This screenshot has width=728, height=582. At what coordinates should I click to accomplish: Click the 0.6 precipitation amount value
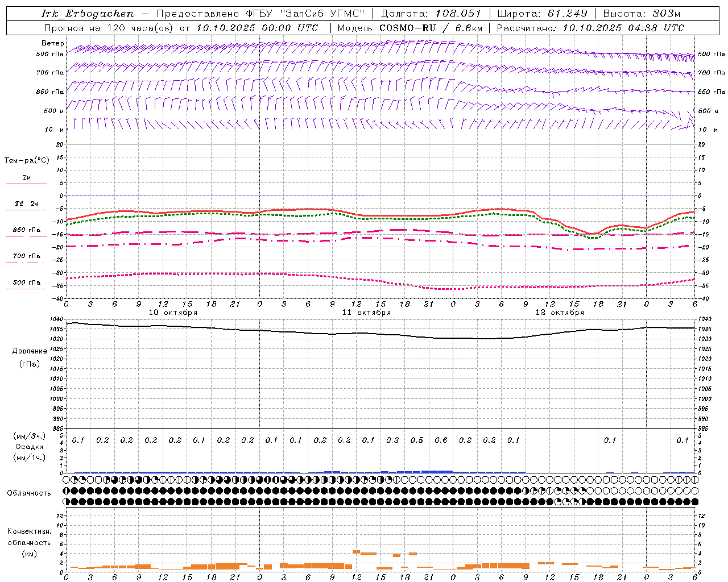pos(441,440)
